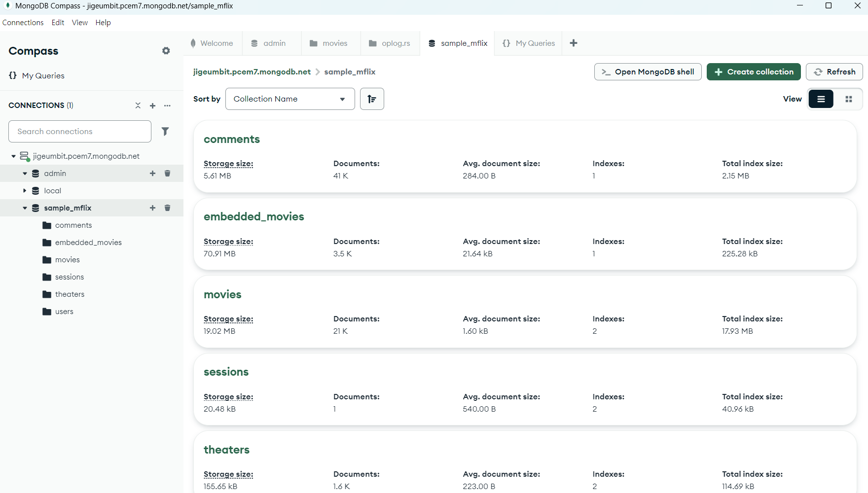Toggle sort direction button
This screenshot has width=868, height=493.
372,99
